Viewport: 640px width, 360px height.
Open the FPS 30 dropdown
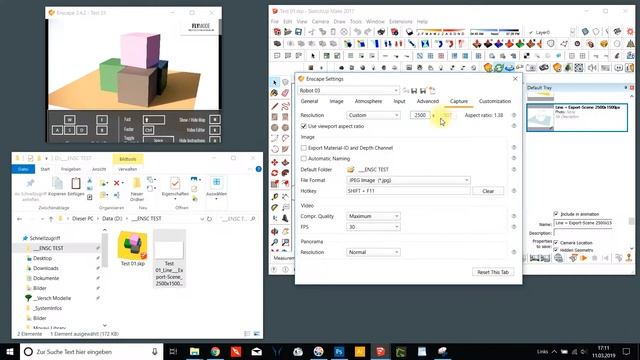pyautogui.click(x=373, y=227)
